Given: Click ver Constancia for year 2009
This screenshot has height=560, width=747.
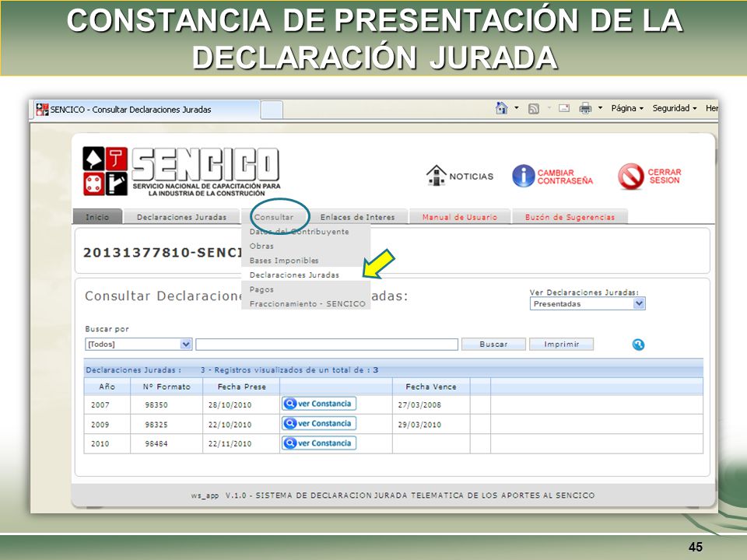Looking at the screenshot, I should [x=319, y=423].
